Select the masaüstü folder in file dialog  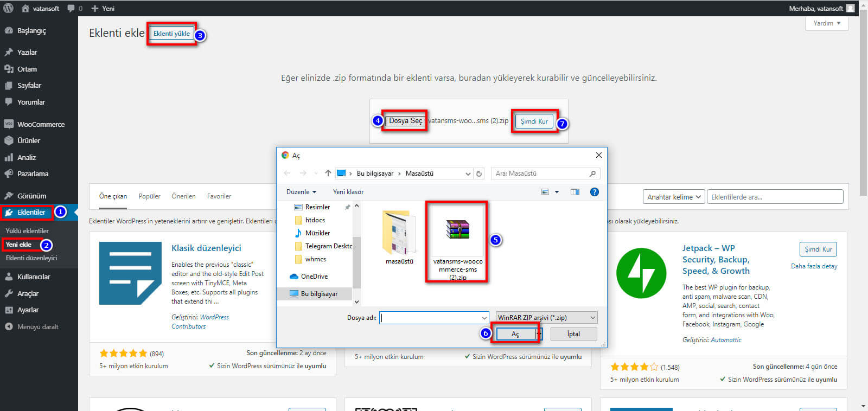(399, 237)
